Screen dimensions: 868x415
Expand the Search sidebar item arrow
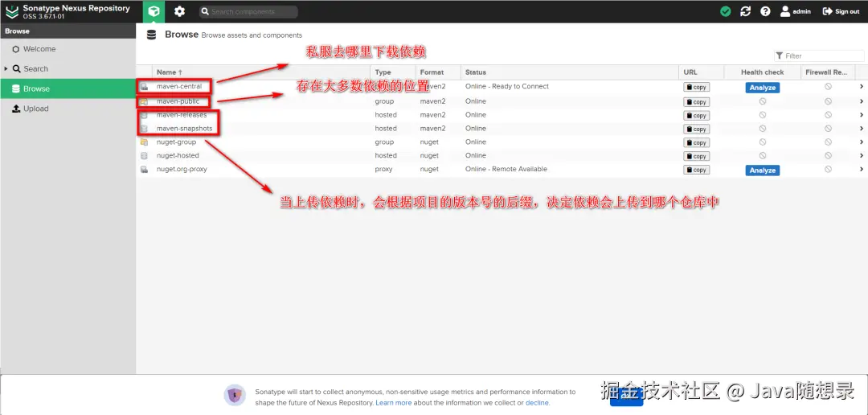pyautogui.click(x=6, y=68)
